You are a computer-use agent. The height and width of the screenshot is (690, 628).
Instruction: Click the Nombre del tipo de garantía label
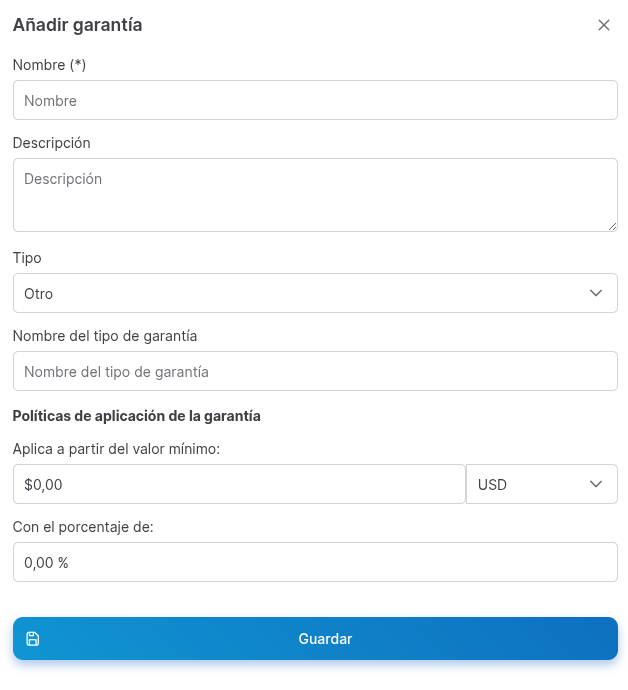pos(105,336)
